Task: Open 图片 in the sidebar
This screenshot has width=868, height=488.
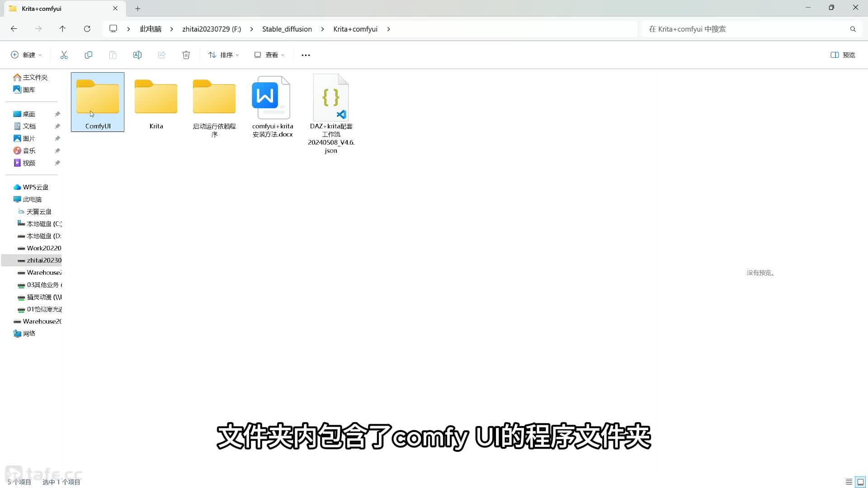Action: [x=24, y=138]
